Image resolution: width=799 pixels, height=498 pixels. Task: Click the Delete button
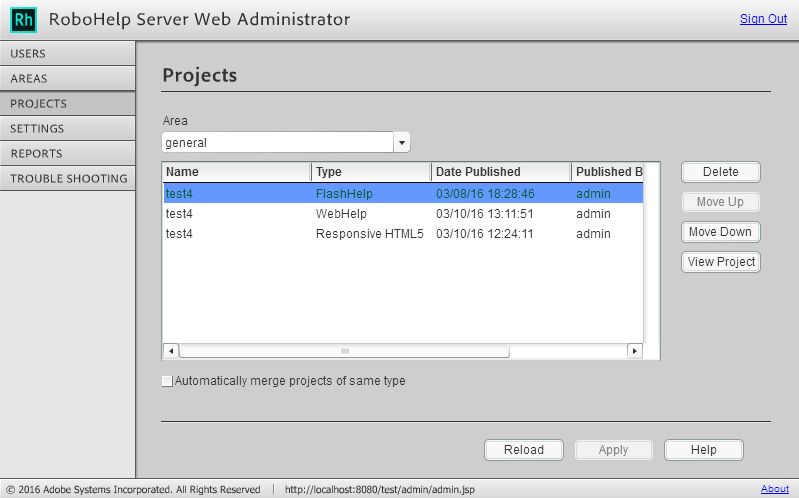click(x=721, y=172)
